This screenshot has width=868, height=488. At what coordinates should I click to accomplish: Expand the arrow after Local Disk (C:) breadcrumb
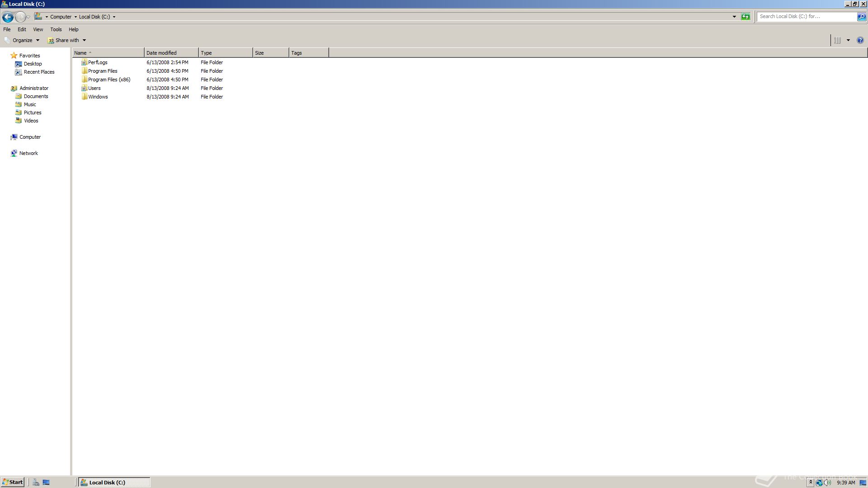click(114, 17)
